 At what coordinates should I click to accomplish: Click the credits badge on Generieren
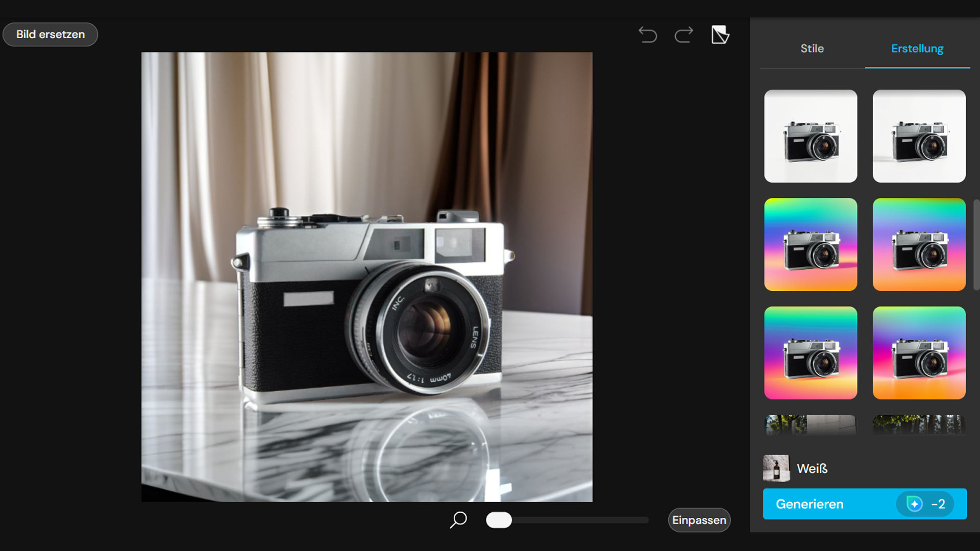925,504
